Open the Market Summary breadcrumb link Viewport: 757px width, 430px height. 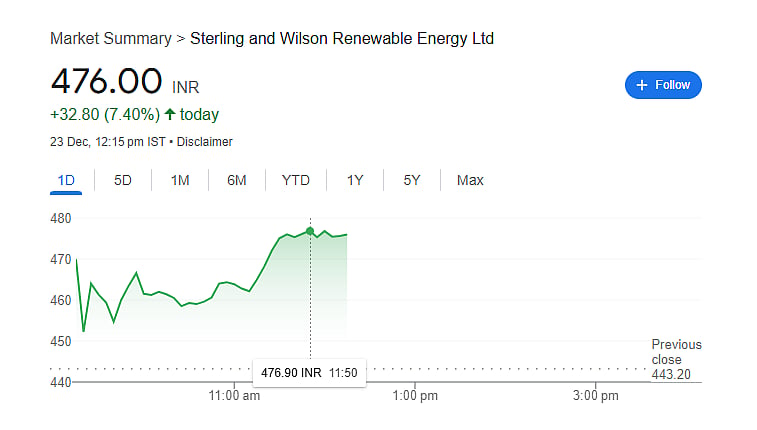(111, 39)
